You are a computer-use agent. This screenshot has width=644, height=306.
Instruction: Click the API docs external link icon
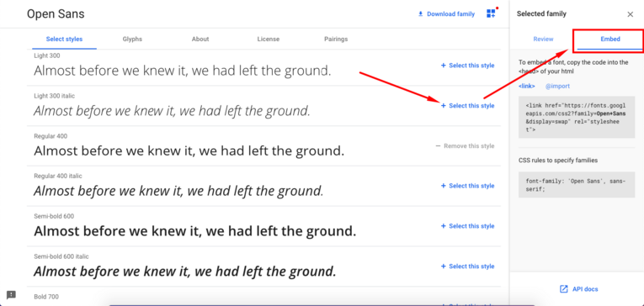click(564, 289)
